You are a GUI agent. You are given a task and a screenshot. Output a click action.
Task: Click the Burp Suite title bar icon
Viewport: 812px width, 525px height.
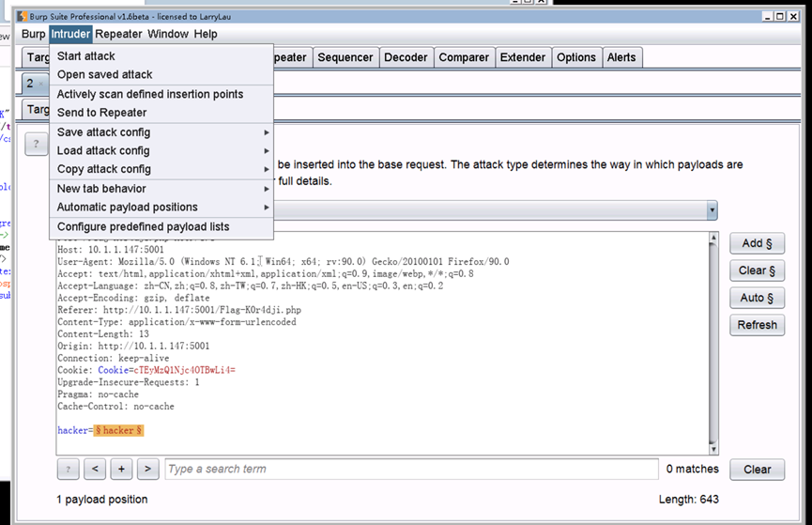22,17
